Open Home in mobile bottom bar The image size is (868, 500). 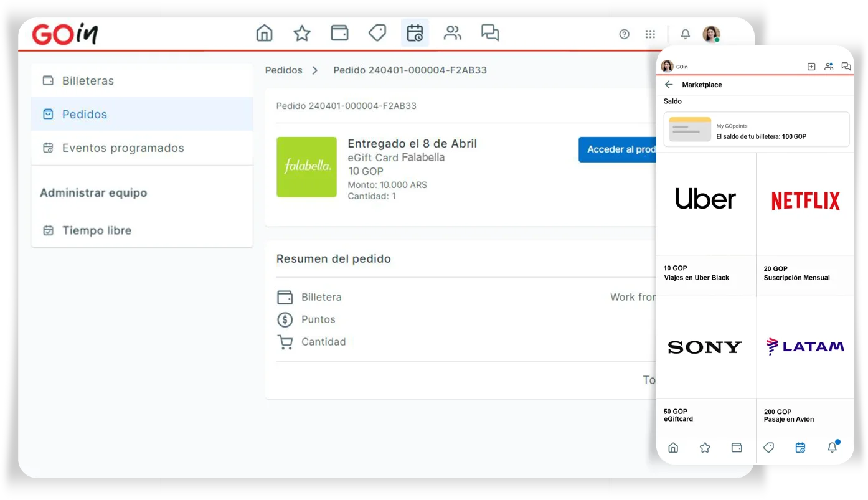tap(673, 448)
